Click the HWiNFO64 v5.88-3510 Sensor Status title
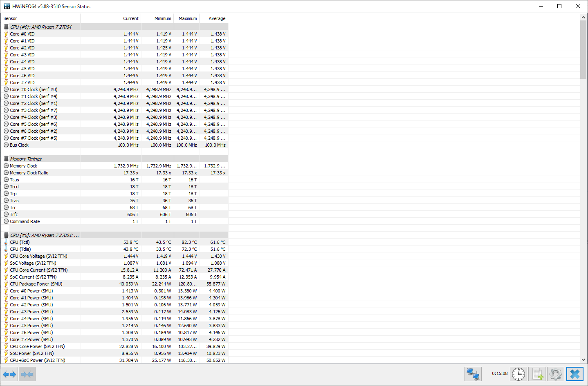Viewport: 588px width, 386px height. click(52, 6)
